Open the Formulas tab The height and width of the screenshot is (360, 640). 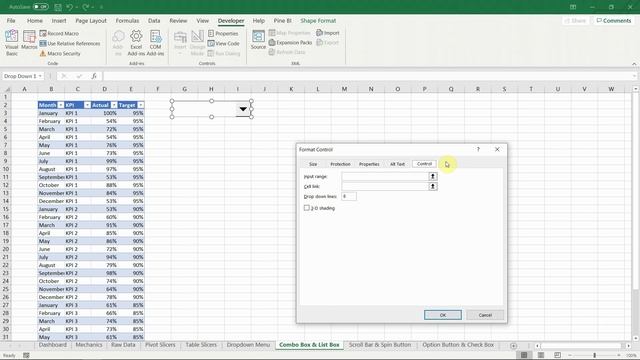tap(127, 20)
